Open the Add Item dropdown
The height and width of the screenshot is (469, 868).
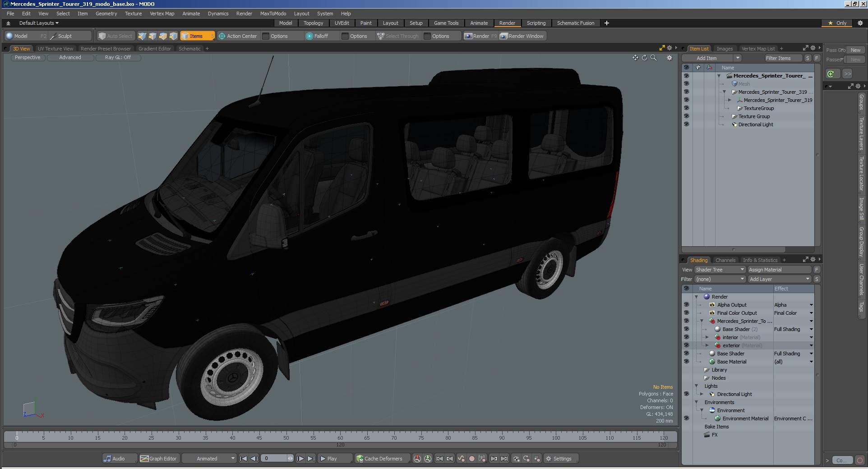click(x=711, y=58)
